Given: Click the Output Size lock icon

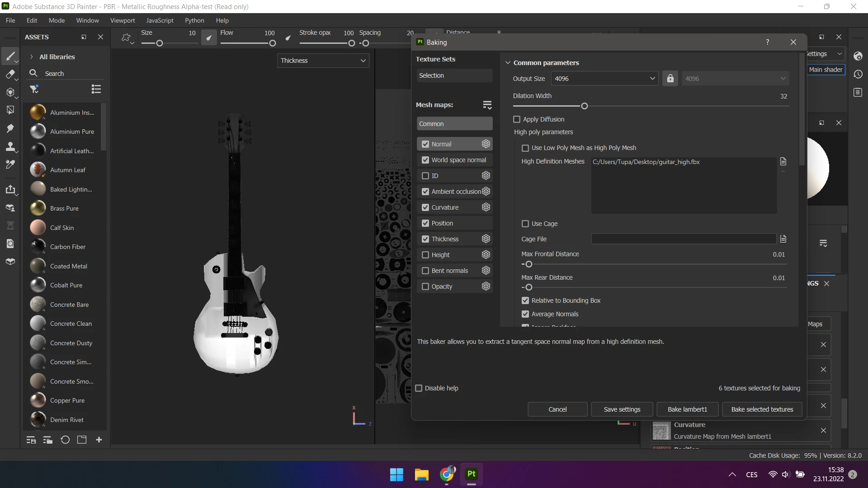Looking at the screenshot, I should click(670, 79).
